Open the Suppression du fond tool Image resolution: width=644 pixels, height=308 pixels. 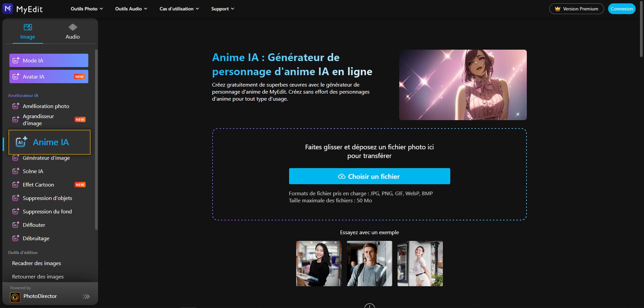coord(47,211)
